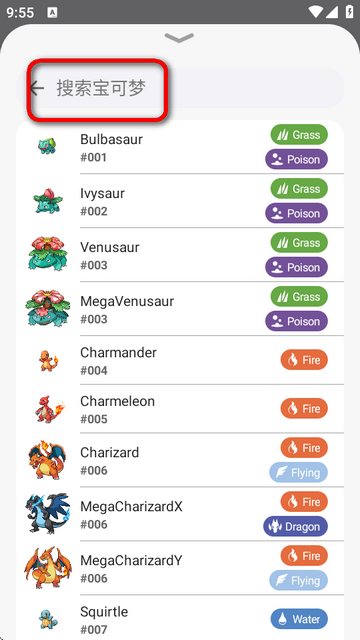This screenshot has height=640, width=360.
Task: Tap the Wi-Fi status icon
Action: (x=316, y=12)
